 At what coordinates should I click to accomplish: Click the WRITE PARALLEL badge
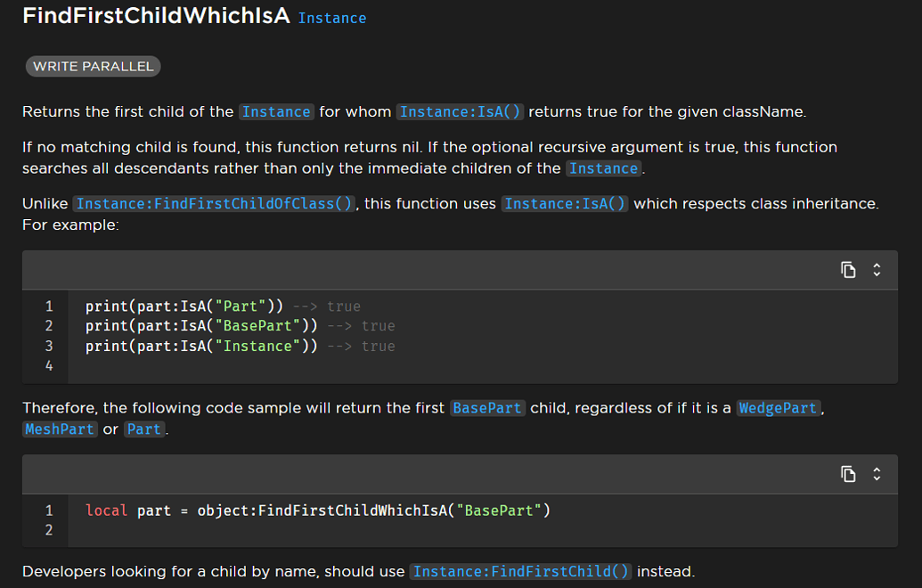pyautogui.click(x=93, y=66)
